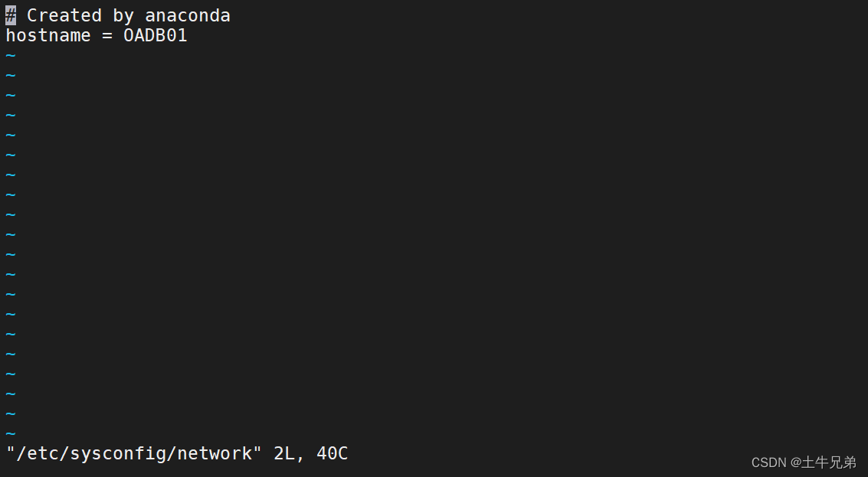Click the first tilde empty-line marker
Screen dimensions: 868x477
11,55
